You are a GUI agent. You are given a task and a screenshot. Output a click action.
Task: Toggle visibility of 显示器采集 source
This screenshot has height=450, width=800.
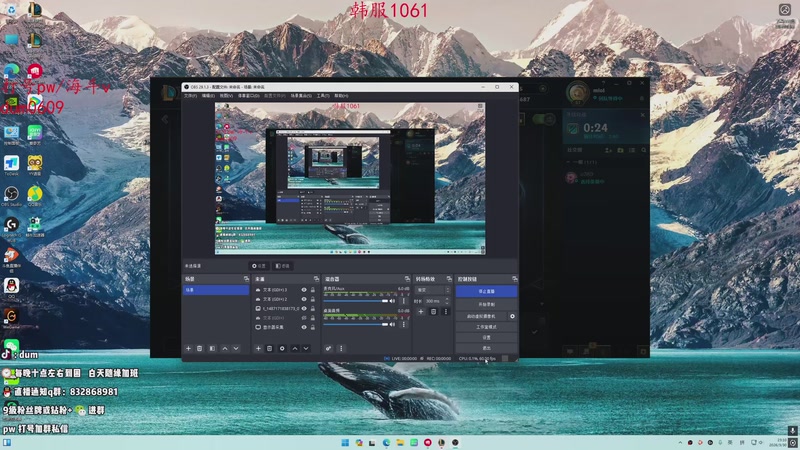[304, 327]
